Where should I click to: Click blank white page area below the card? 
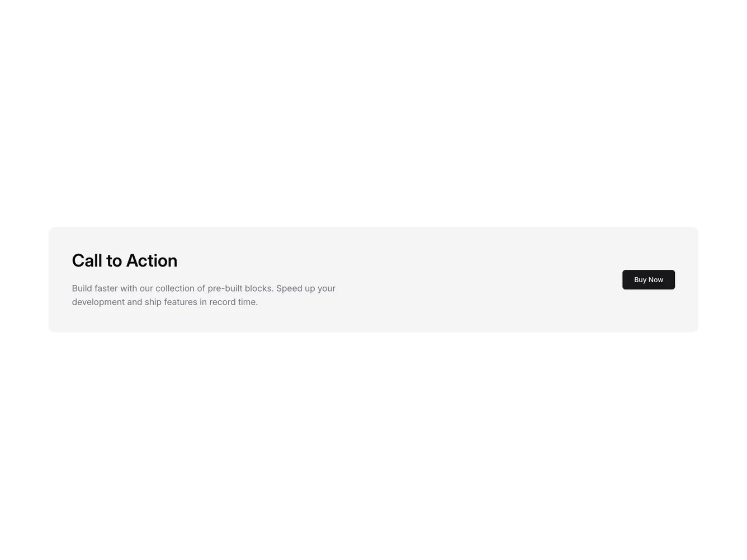coord(373,447)
